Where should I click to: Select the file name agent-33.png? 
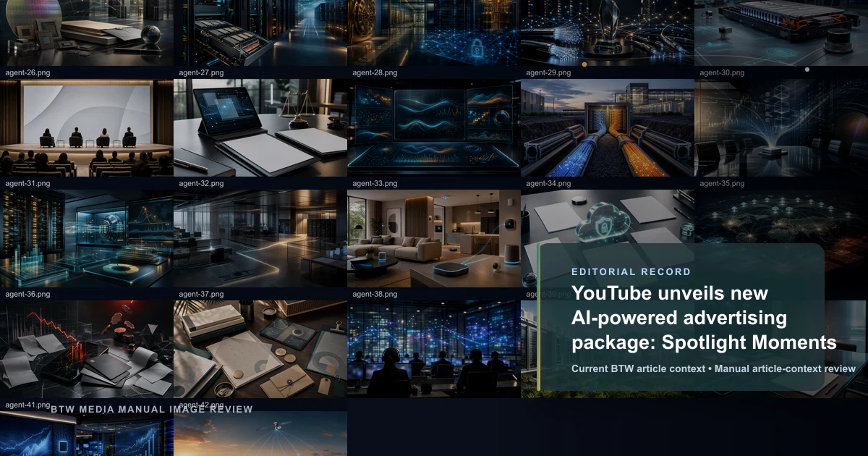coord(375,183)
